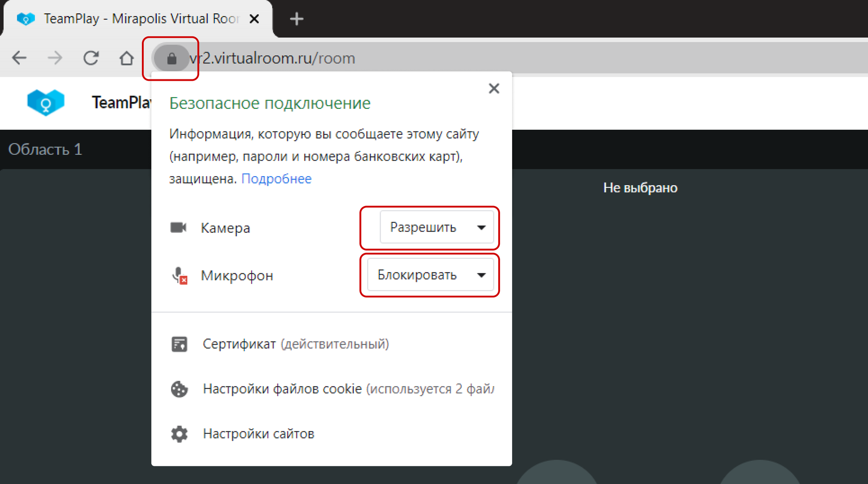Click the gear icon for site settings
The height and width of the screenshot is (484, 868).
click(179, 434)
